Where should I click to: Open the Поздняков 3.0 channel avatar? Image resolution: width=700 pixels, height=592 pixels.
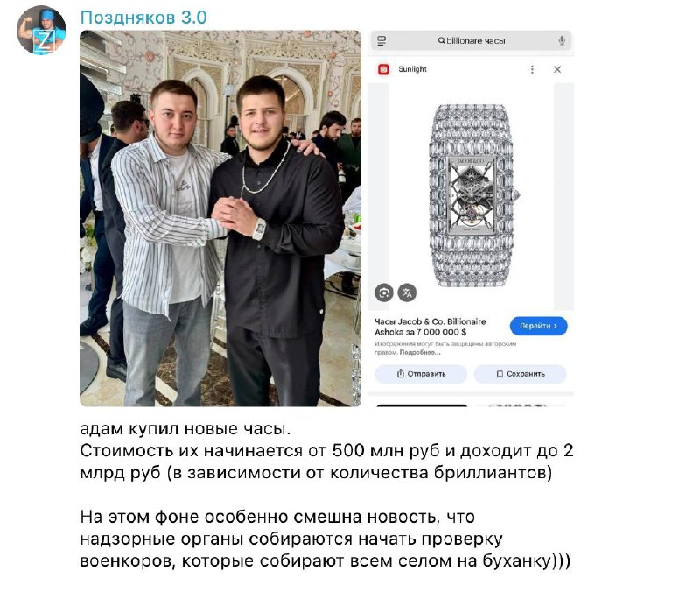pos(41,31)
